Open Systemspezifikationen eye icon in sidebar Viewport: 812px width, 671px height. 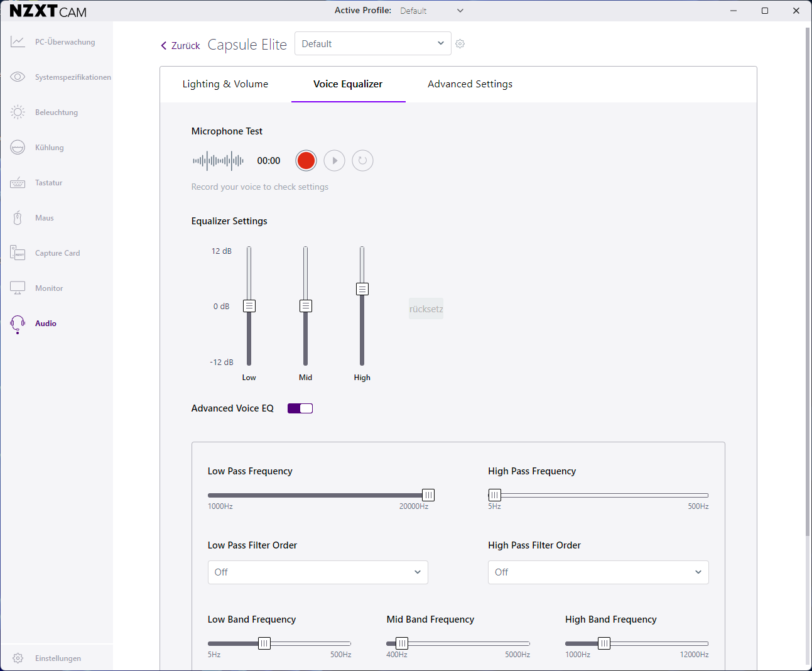point(18,77)
